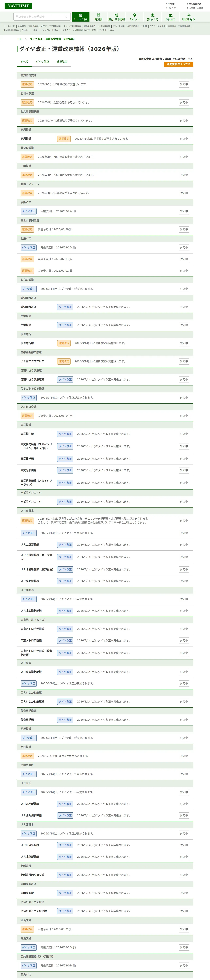210x980 pixels.
Task: Click the 京阪バス ダイヤ改正 badge
Action: coord(29,211)
